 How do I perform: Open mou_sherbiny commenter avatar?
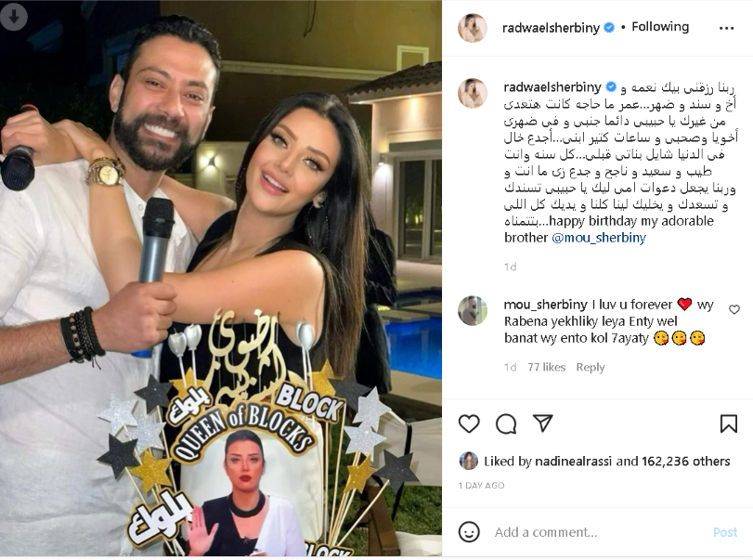click(x=473, y=311)
